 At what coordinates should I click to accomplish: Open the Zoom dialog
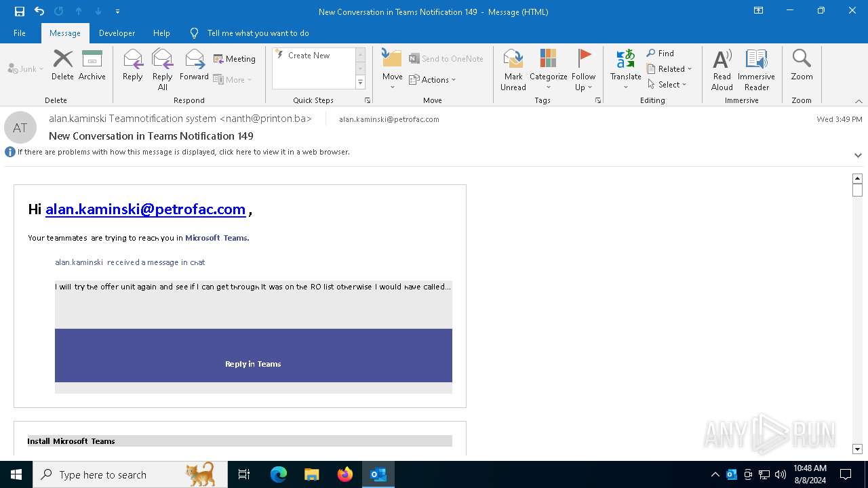coord(802,66)
